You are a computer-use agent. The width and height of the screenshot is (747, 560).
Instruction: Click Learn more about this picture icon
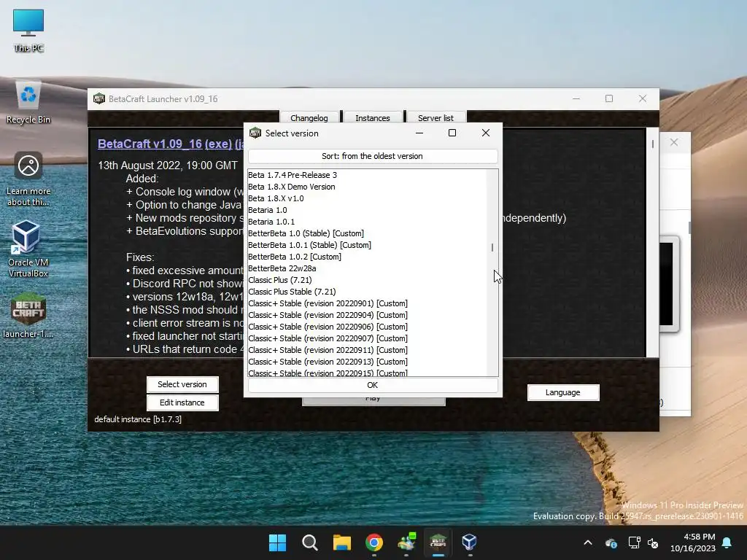28,179
